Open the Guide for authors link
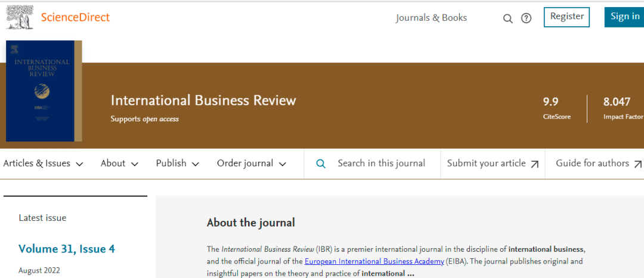 coord(592,164)
